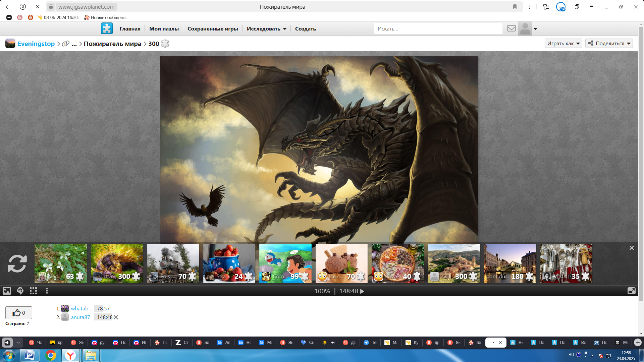Open the three-dot game options menu
The image size is (644, 362).
pos(47,291)
